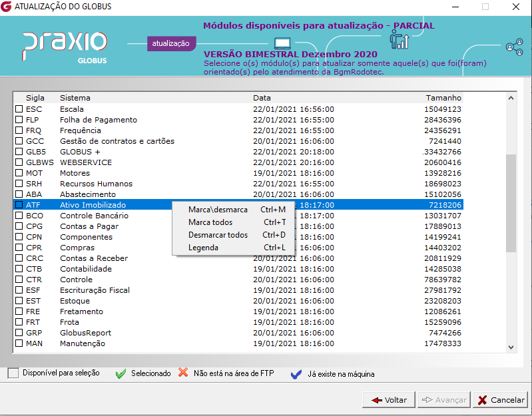Image resolution: width=532 pixels, height=416 pixels.
Task: Select the Frota row
Action: click(x=238, y=322)
